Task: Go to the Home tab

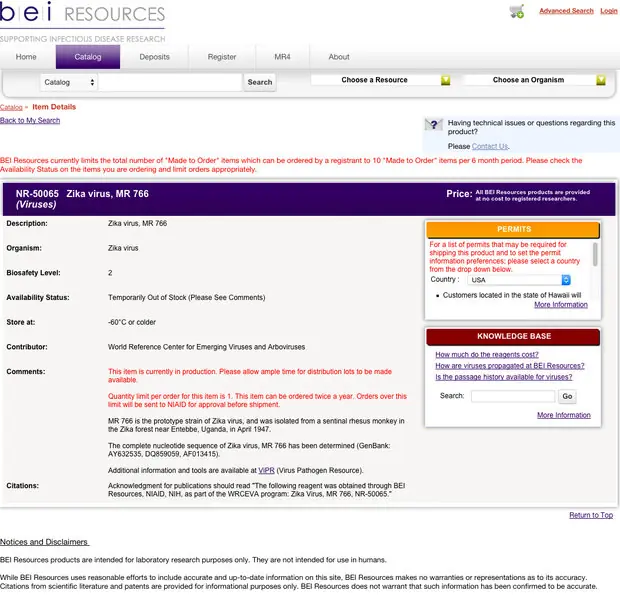Action: (x=26, y=57)
